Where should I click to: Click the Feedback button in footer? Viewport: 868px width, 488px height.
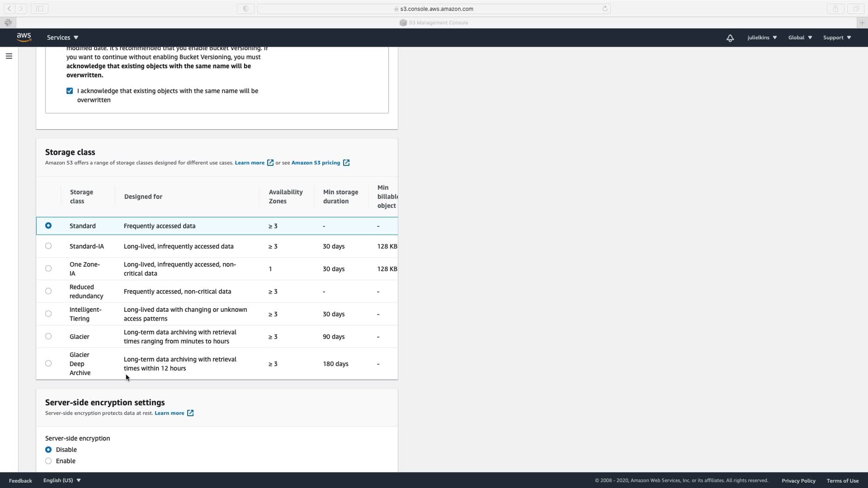(x=20, y=481)
